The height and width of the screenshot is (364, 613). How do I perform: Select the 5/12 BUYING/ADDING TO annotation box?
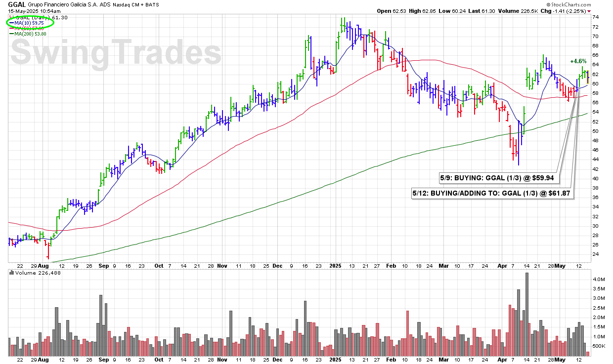pyautogui.click(x=491, y=193)
